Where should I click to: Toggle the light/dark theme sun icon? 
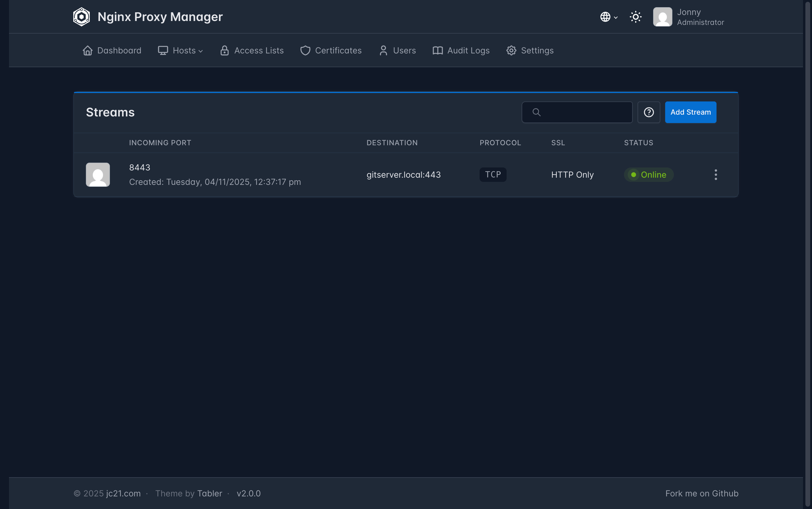[x=635, y=17]
